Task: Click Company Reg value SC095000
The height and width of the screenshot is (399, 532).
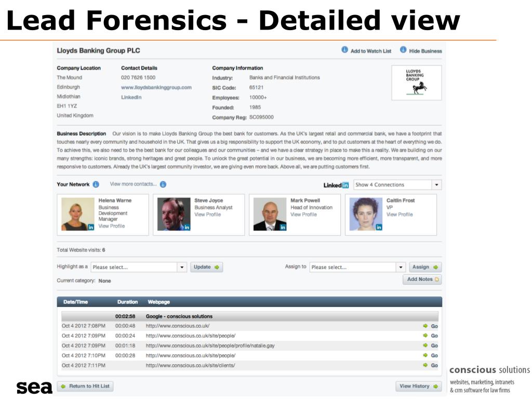Action: [261, 117]
